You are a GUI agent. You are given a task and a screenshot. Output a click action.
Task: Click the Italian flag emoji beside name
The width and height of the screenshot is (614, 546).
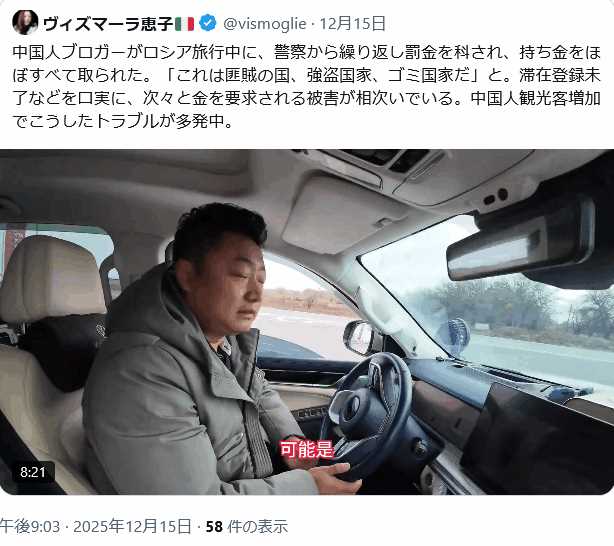click(x=184, y=24)
